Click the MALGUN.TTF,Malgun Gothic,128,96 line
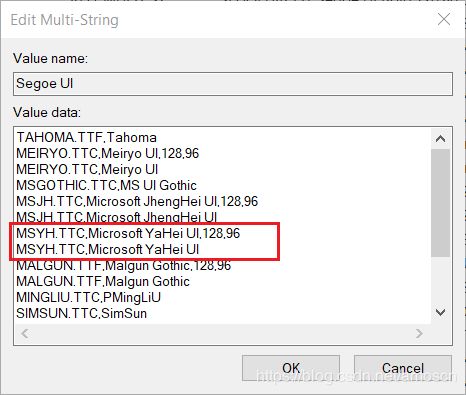Image resolution: width=466 pixels, height=395 pixels. [x=124, y=266]
